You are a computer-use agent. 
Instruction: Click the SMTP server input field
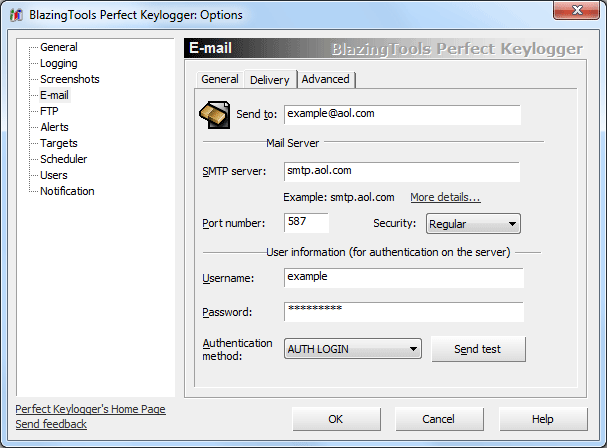401,172
